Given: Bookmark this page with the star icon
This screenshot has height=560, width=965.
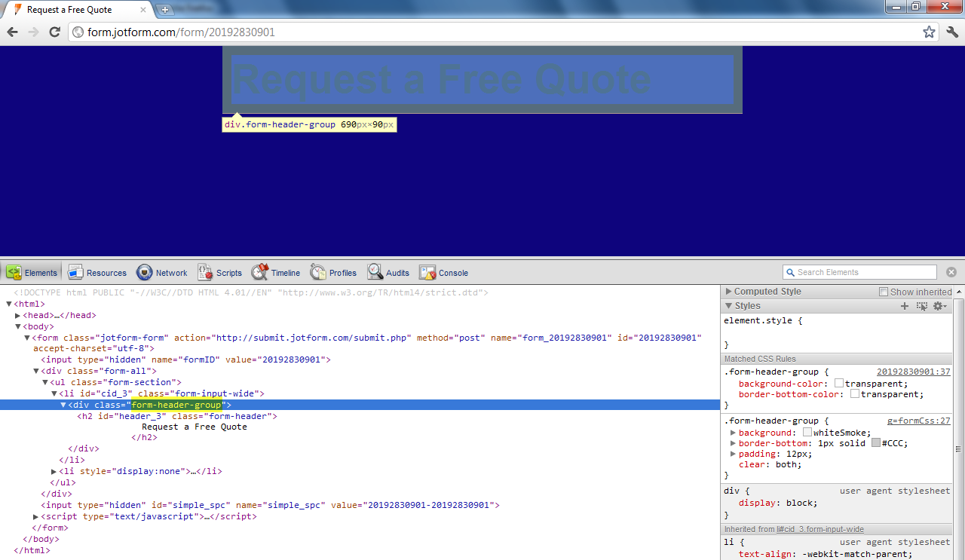Looking at the screenshot, I should (929, 32).
